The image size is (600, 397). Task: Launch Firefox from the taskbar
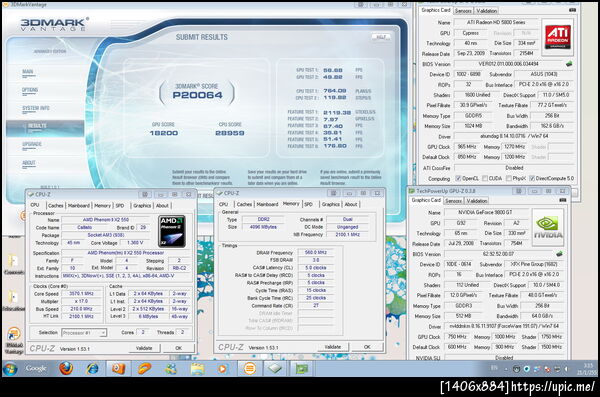(x=66, y=369)
